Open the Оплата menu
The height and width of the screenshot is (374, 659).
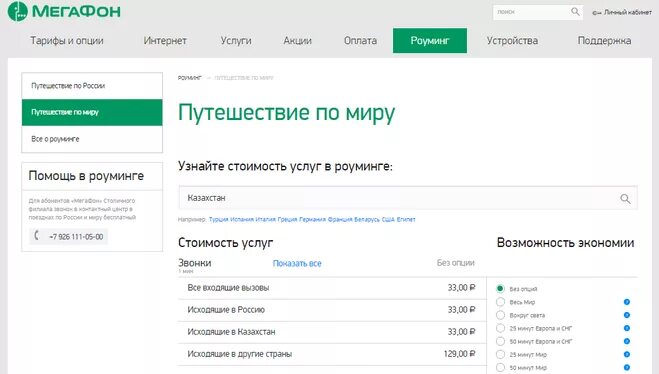coord(360,41)
